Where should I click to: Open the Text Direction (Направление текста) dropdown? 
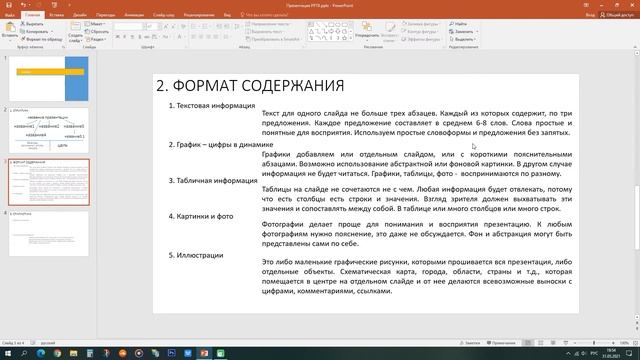(x=268, y=24)
